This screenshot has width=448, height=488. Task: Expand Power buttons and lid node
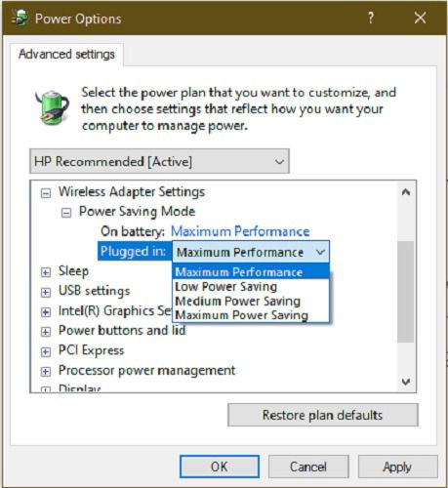46,332
